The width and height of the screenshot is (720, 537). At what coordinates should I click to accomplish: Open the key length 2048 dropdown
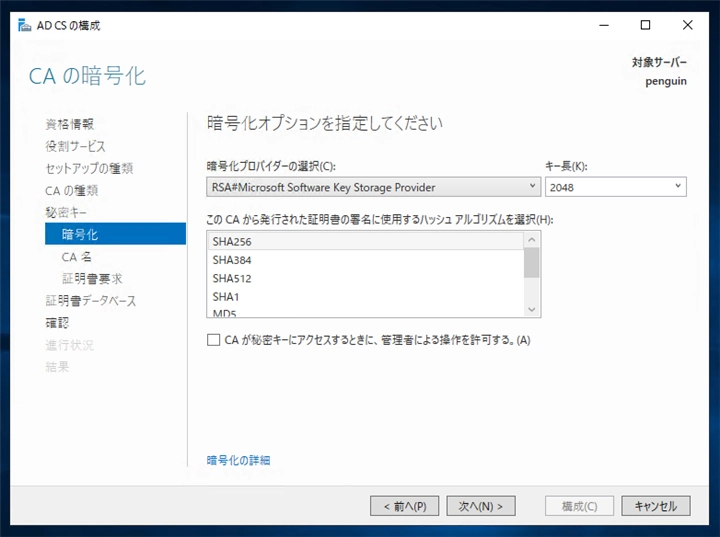[616, 187]
